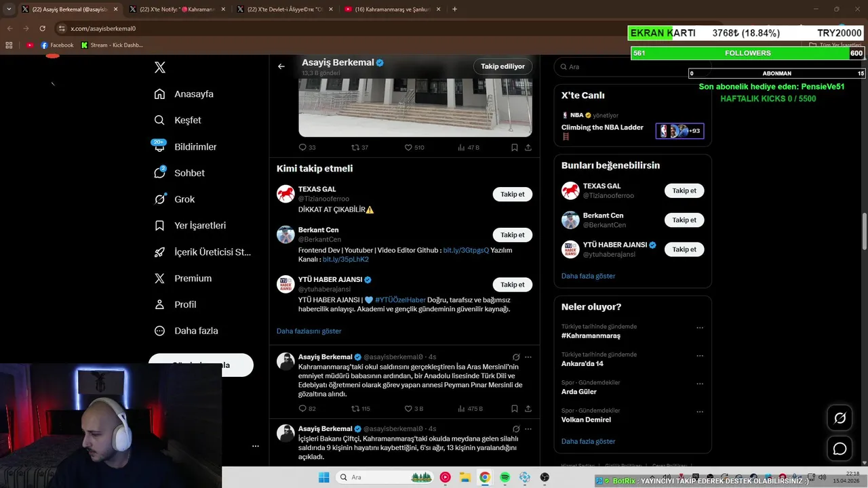Open Arda Güler trend
868x488 pixels.
click(579, 392)
